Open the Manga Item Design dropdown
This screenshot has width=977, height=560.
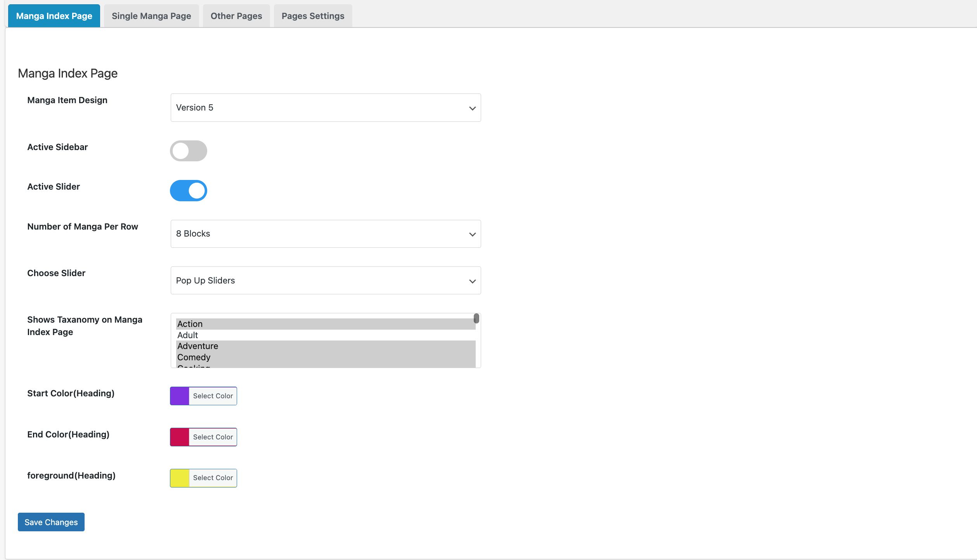point(326,107)
